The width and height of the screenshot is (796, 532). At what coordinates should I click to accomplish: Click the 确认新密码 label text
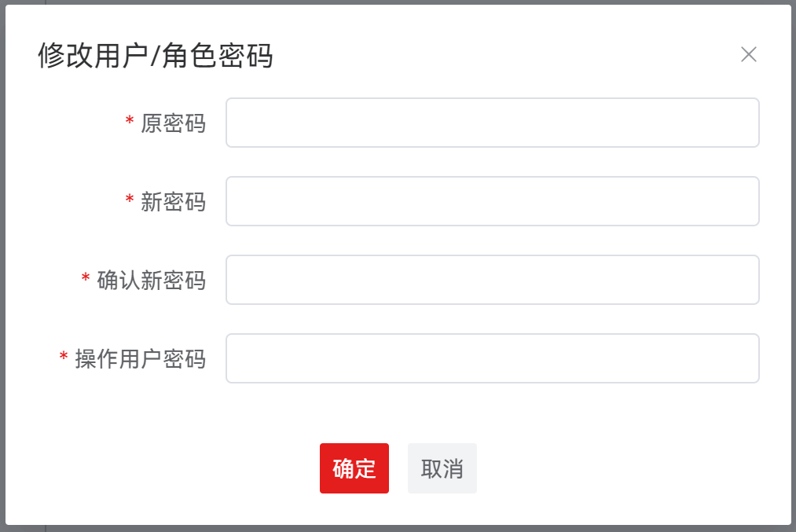click(151, 281)
